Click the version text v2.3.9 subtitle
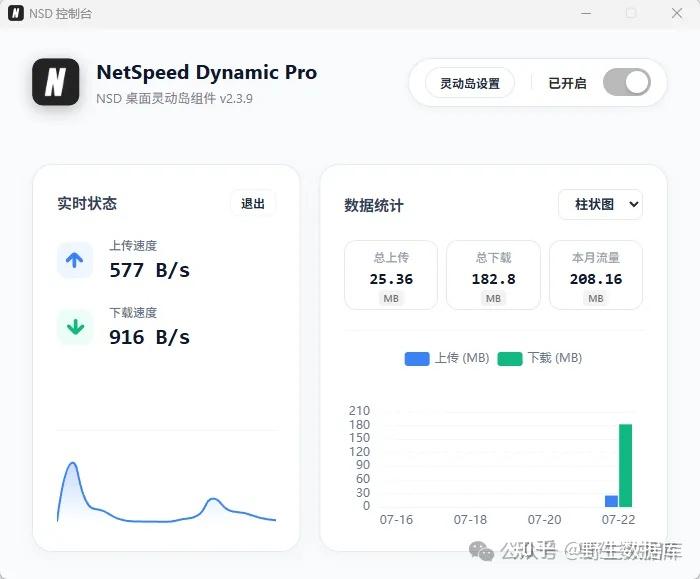700x579 pixels. [175, 98]
